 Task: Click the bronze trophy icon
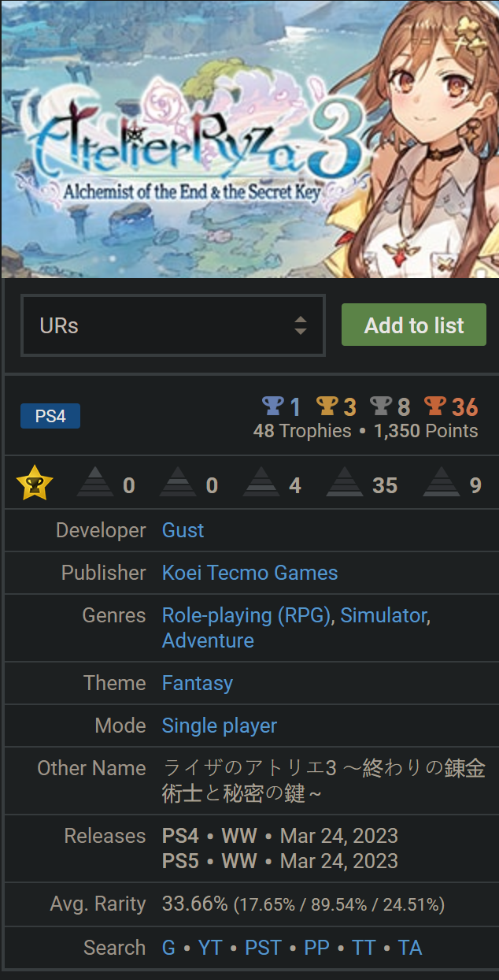435,406
